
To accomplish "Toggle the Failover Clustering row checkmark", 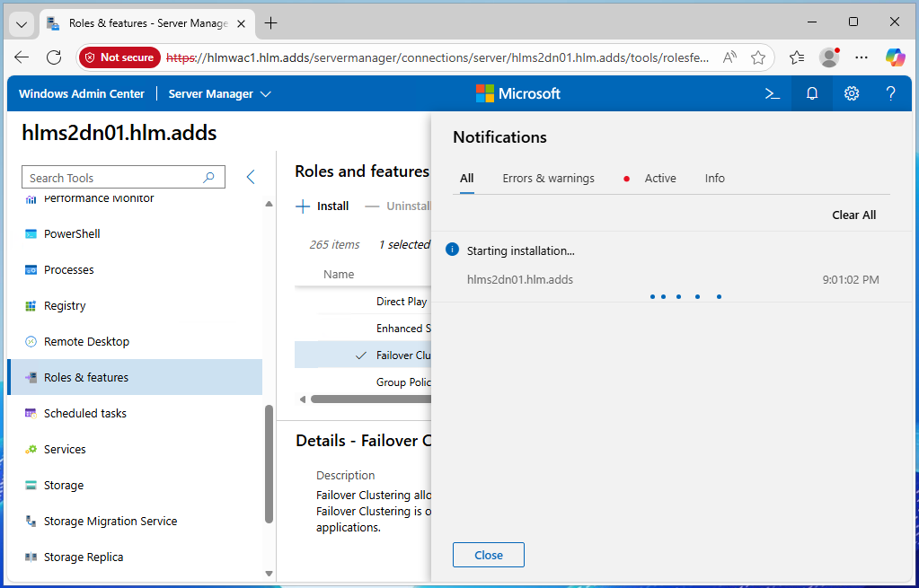I will click(x=361, y=355).
